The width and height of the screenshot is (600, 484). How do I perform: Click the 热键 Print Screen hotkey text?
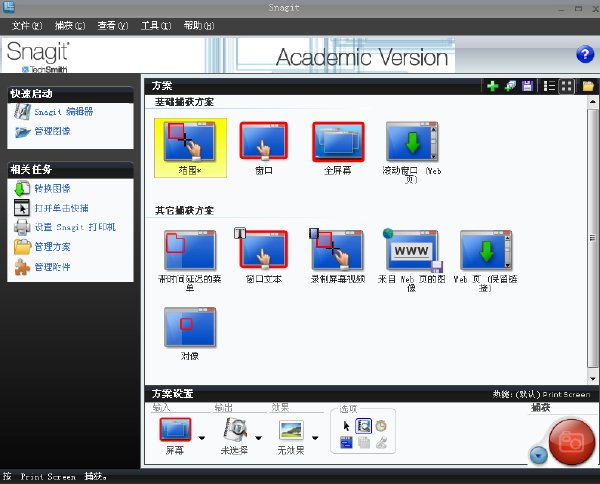(541, 394)
